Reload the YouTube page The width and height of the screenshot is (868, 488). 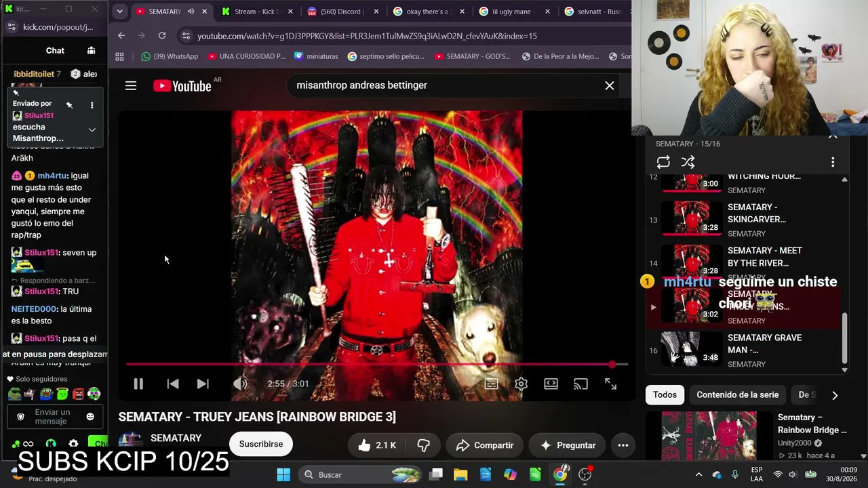[162, 35]
